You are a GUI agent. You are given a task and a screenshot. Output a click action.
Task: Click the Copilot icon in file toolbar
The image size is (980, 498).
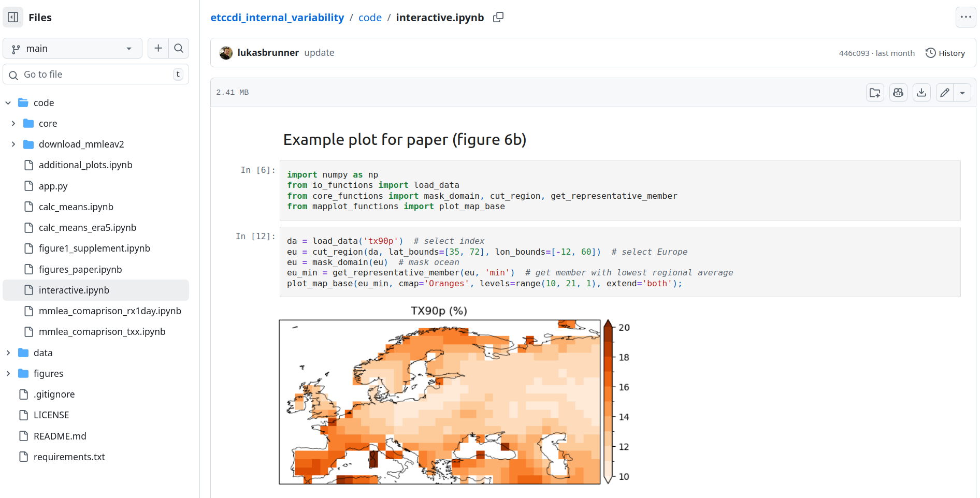(x=898, y=93)
